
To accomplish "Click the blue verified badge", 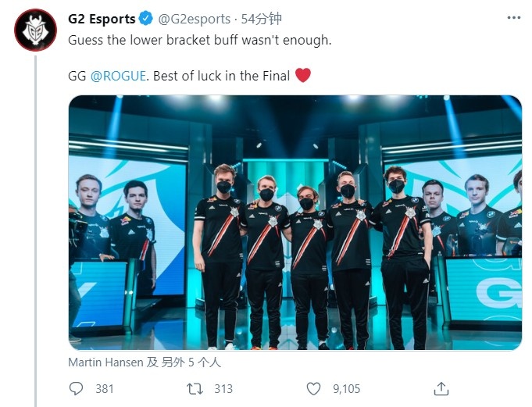I will (146, 18).
